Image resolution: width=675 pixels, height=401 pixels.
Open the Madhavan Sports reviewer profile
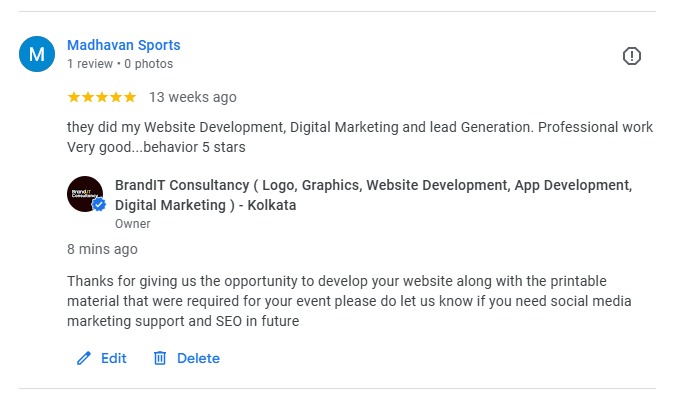tap(123, 45)
